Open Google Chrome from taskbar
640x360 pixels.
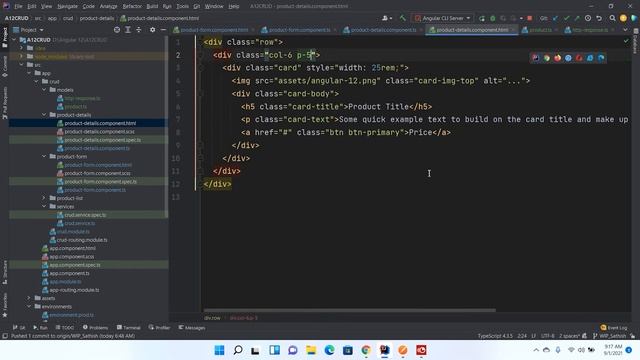click(x=366, y=350)
